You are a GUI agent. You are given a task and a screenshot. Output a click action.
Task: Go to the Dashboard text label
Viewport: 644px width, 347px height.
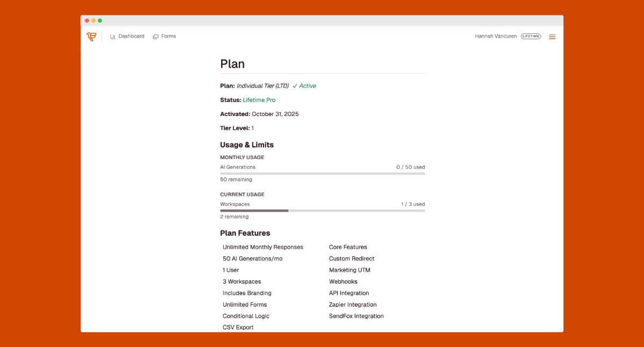tap(131, 37)
